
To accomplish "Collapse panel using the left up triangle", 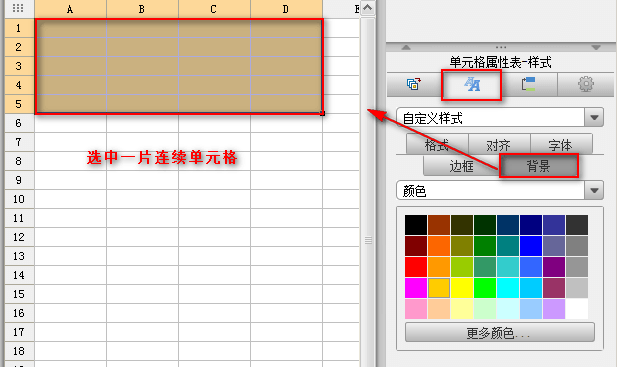I will click(x=406, y=47).
